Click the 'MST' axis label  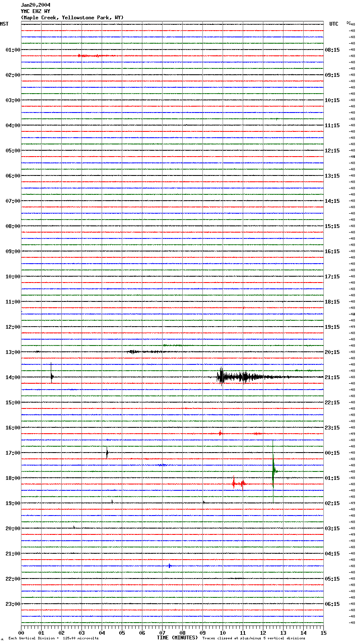pyautogui.click(x=4, y=24)
